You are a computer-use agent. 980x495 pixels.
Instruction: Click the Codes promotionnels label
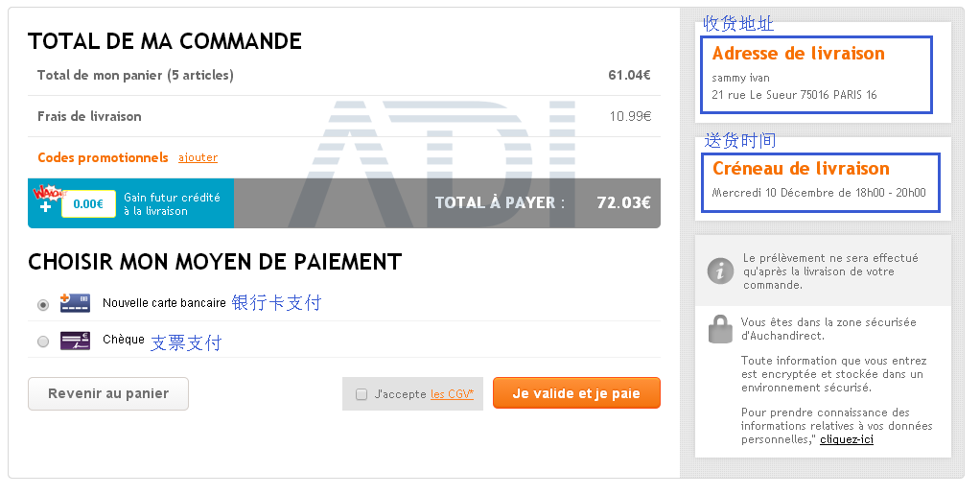click(x=103, y=157)
